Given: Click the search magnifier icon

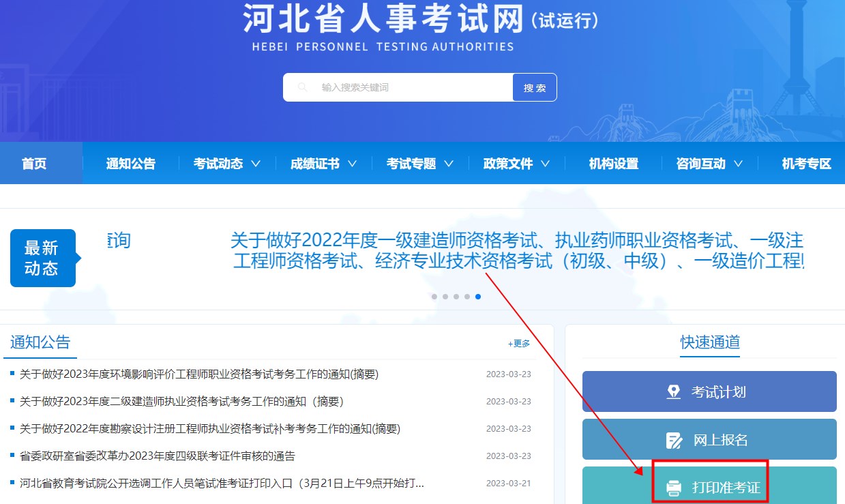Looking at the screenshot, I should pos(301,87).
